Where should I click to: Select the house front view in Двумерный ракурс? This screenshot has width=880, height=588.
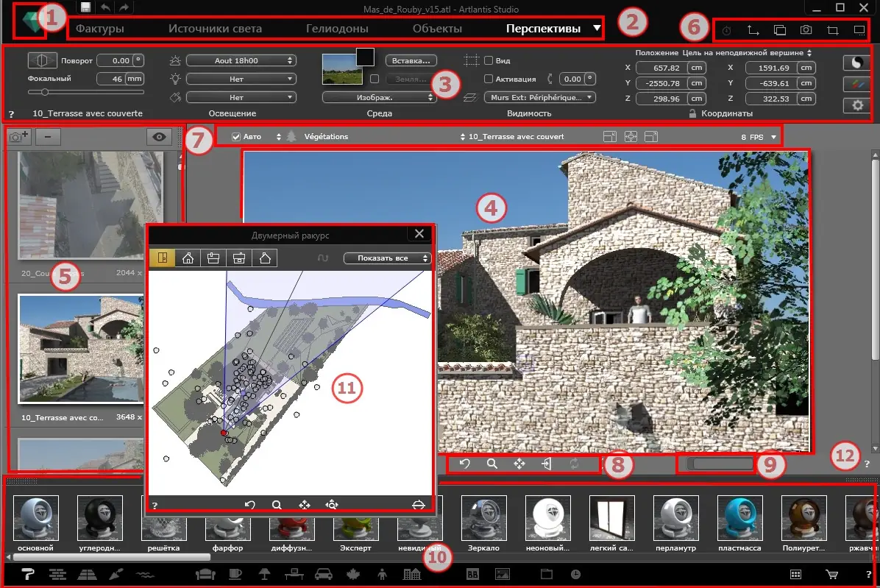coord(188,258)
